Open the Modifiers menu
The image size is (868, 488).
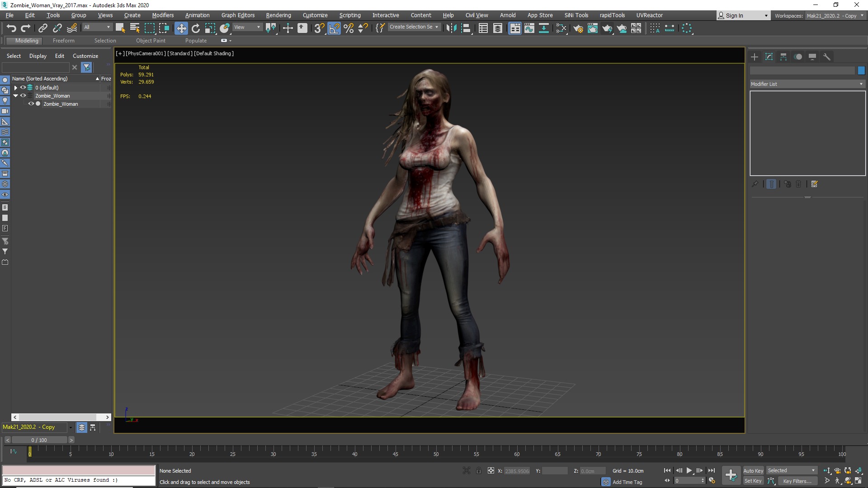(x=163, y=15)
